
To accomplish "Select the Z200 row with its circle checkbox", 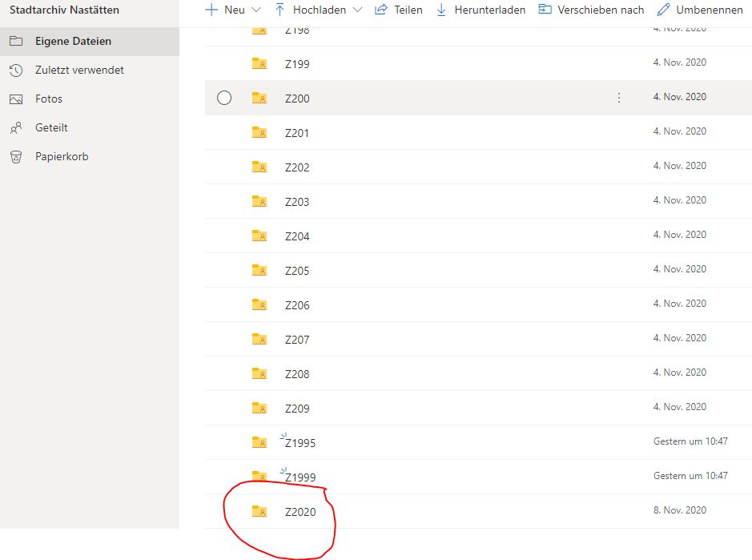I will tap(224, 98).
